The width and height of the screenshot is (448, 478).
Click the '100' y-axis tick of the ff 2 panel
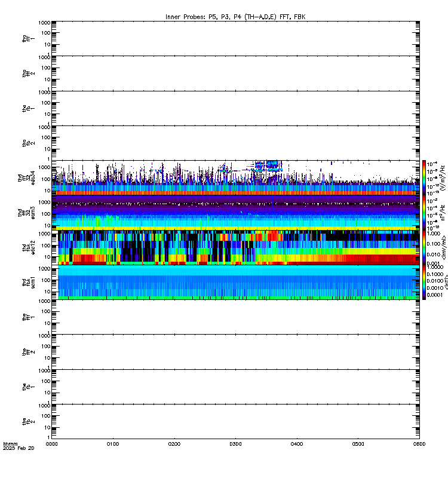tap(46, 347)
